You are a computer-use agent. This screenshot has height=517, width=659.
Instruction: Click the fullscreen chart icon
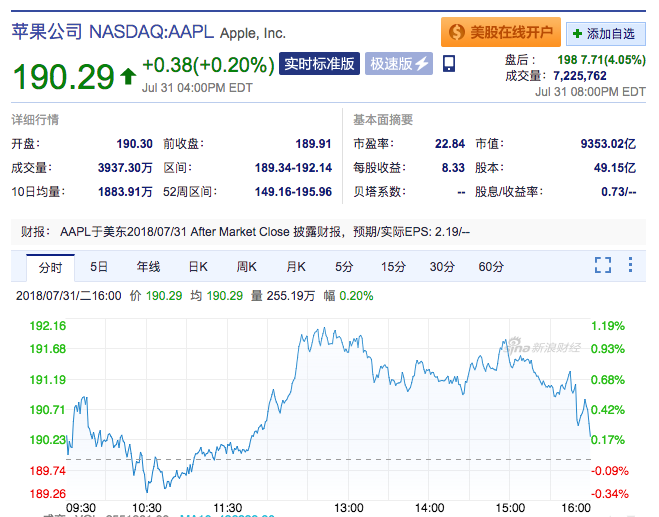pyautogui.click(x=603, y=265)
